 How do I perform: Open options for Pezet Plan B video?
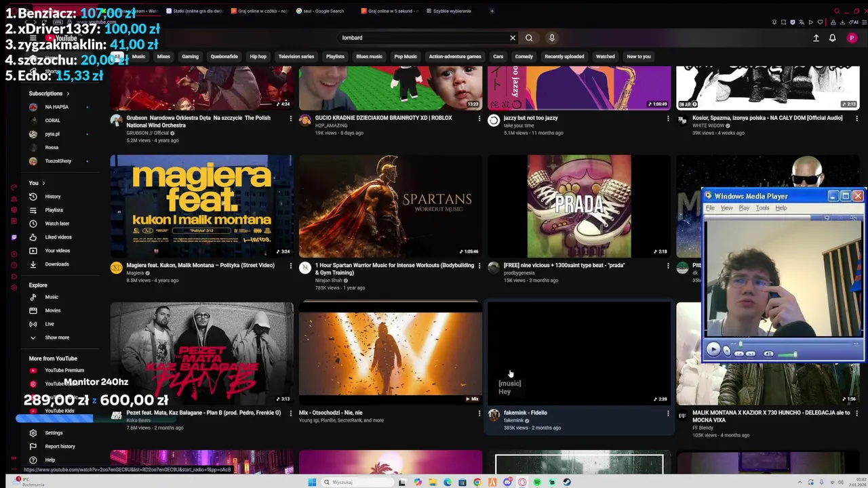[x=291, y=413]
